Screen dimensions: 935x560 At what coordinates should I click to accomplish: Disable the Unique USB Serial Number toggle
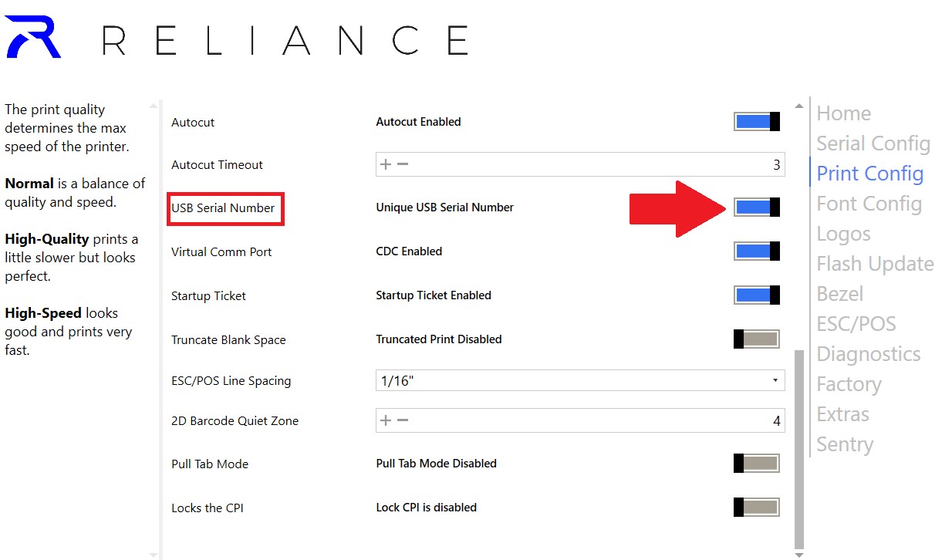756,207
